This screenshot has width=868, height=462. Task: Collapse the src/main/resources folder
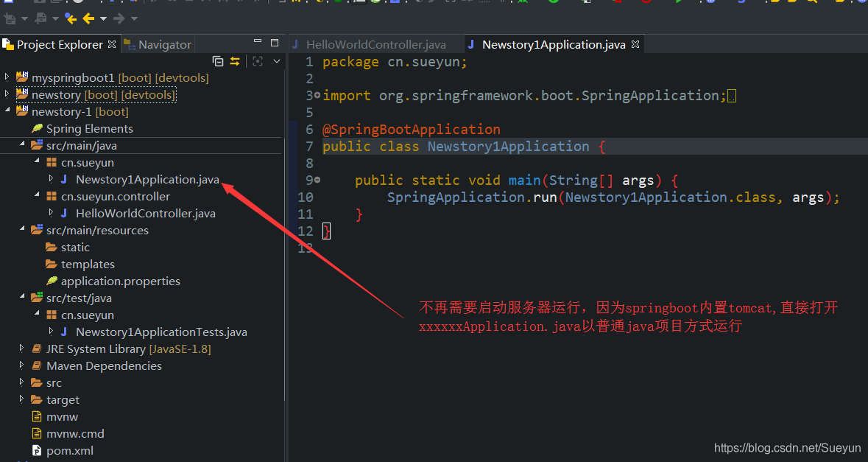coord(22,228)
